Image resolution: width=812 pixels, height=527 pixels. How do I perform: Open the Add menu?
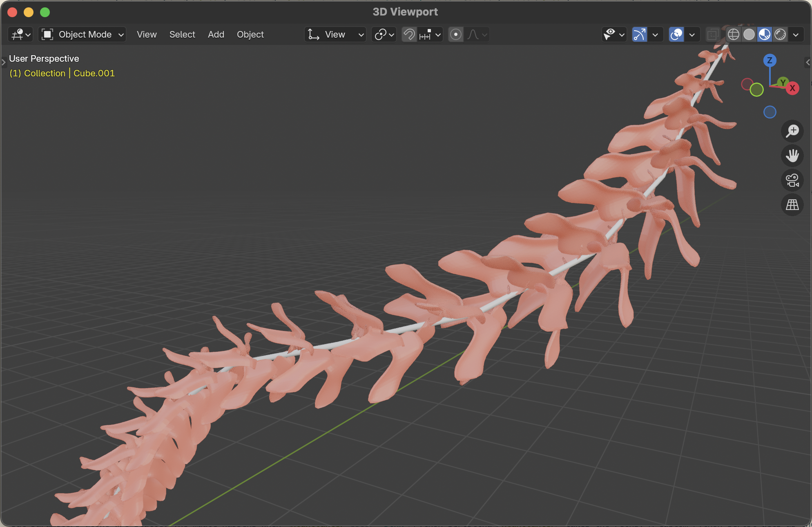(216, 34)
